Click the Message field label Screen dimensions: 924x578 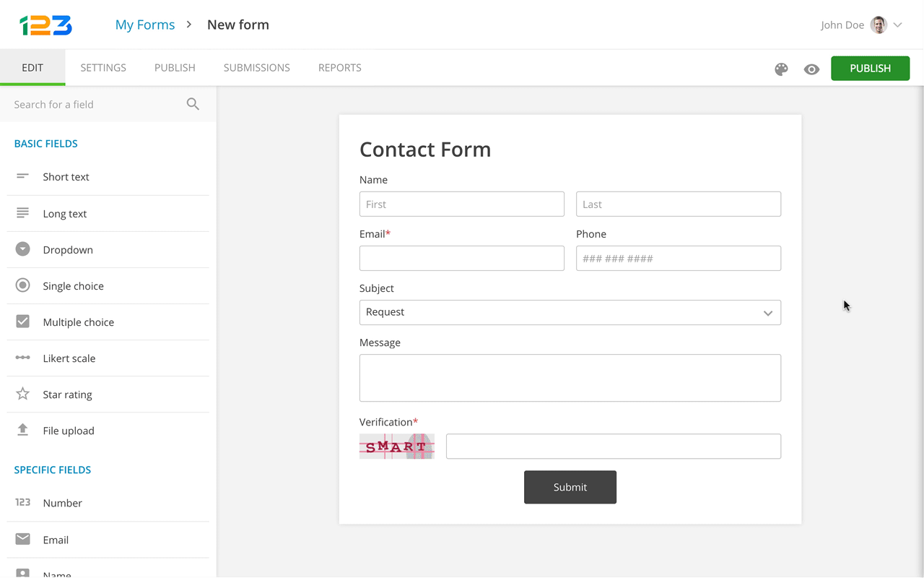tap(380, 342)
